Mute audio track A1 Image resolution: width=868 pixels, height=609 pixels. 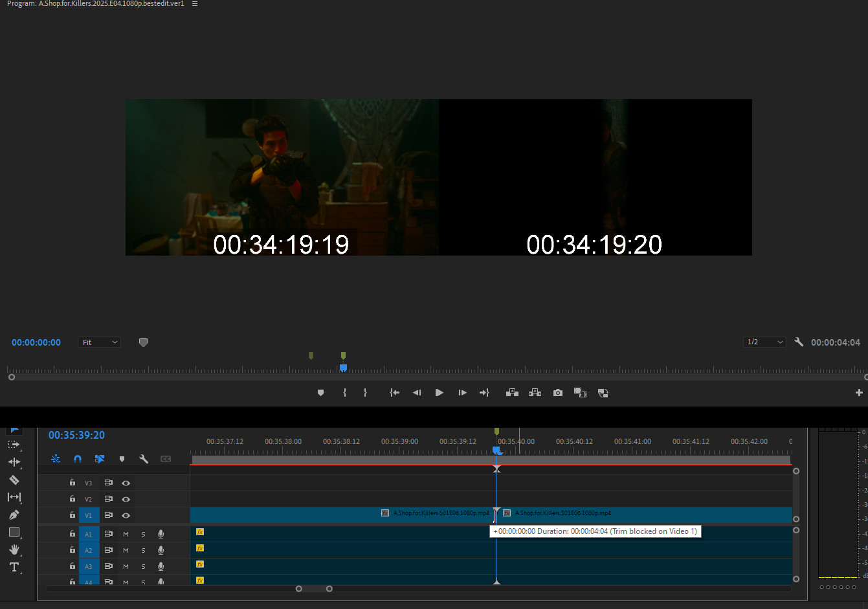click(126, 534)
